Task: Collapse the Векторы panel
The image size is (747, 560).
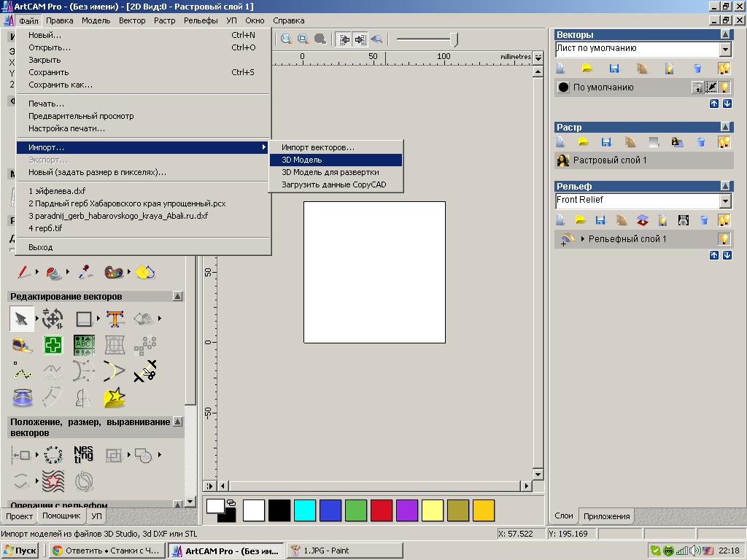Action: (x=725, y=34)
